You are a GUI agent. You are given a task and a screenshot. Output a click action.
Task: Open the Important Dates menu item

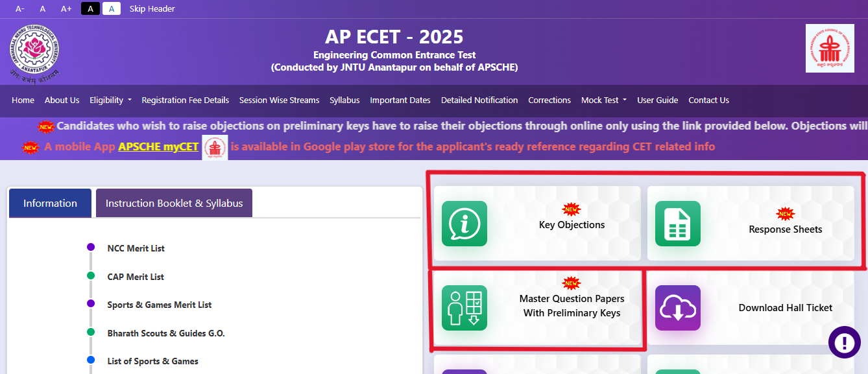tap(400, 100)
